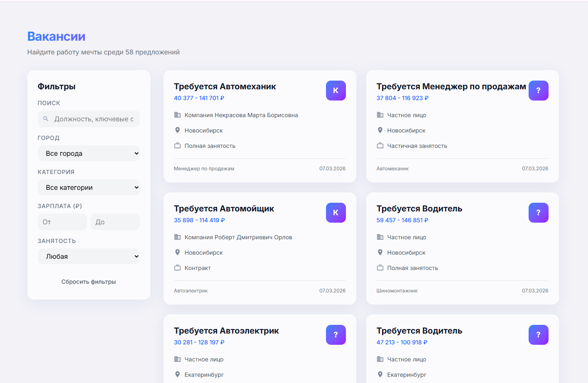The width and height of the screenshot is (588, 383).
Task: Click the magnifier icon in search field
Action: tap(46, 119)
